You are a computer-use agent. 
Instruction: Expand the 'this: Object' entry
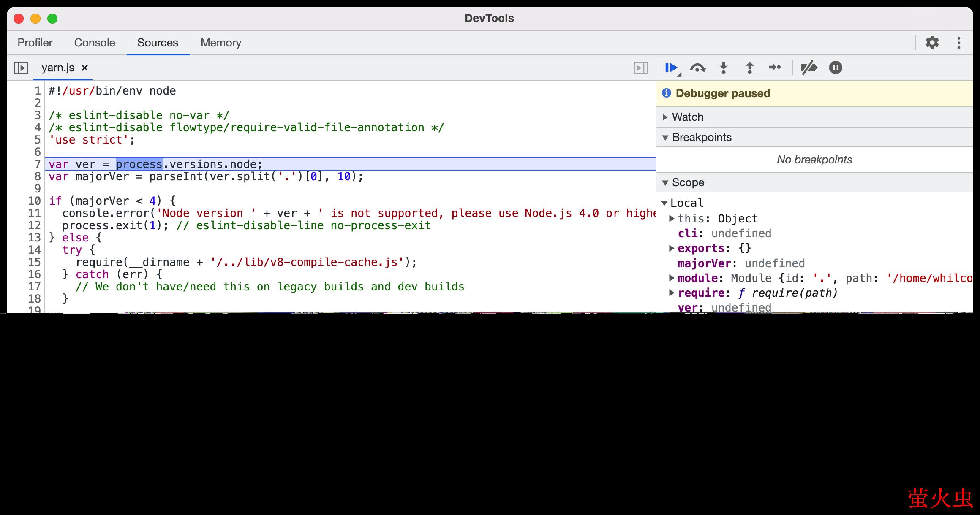click(672, 218)
